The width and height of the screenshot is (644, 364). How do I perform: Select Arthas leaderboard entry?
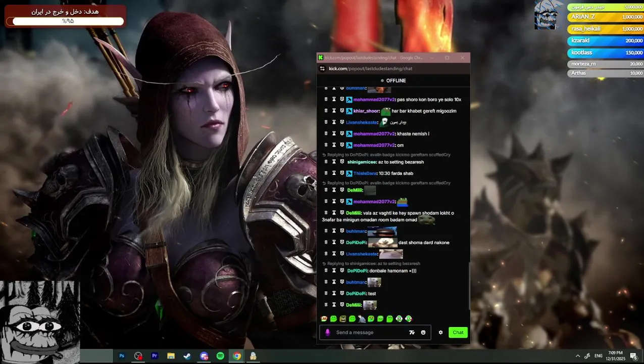[x=606, y=73]
